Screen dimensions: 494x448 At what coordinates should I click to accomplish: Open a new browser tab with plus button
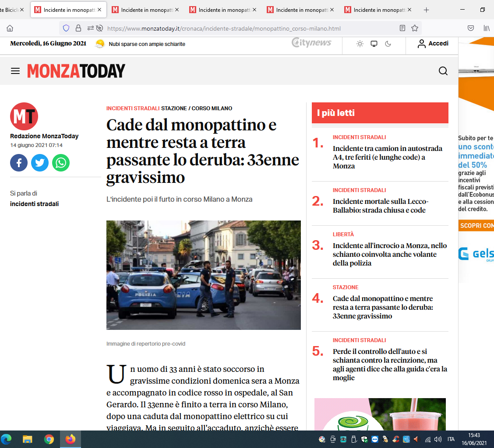tap(426, 10)
